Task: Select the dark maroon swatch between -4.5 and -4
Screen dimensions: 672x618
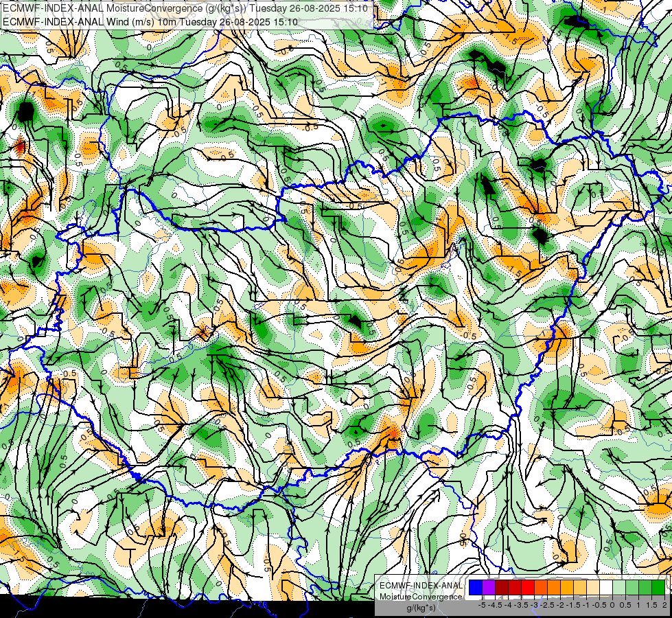Action: click(502, 588)
